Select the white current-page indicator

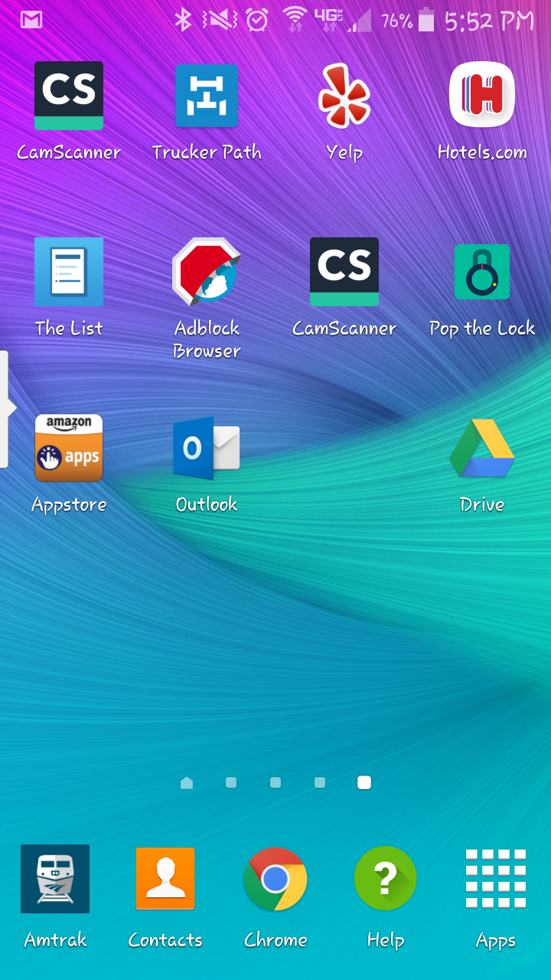[x=364, y=782]
